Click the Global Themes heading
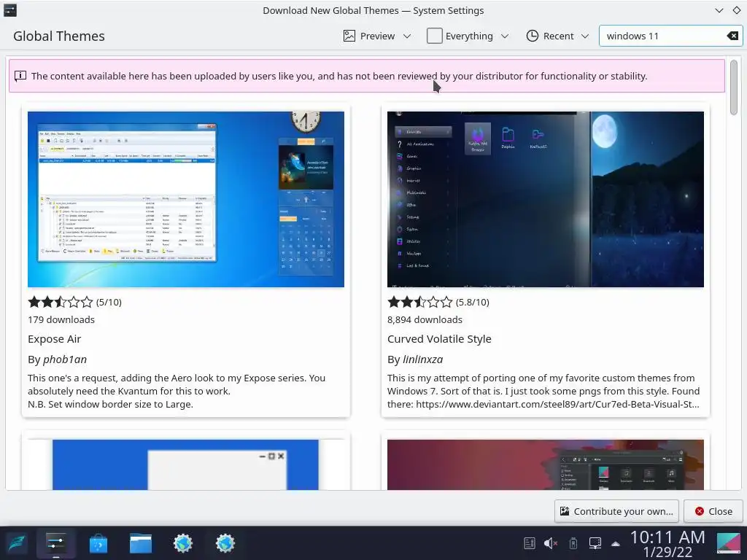This screenshot has width=747, height=560. point(59,36)
